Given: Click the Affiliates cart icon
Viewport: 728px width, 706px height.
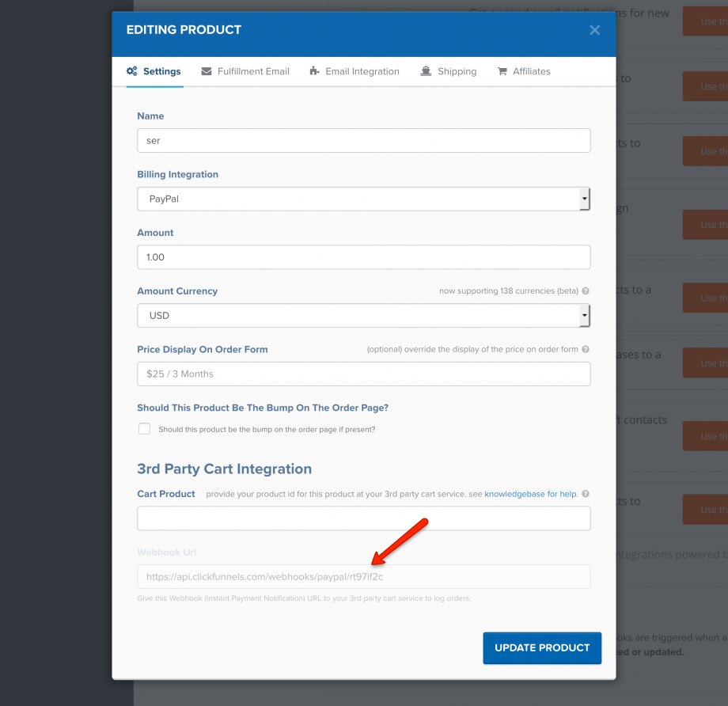Looking at the screenshot, I should point(502,71).
